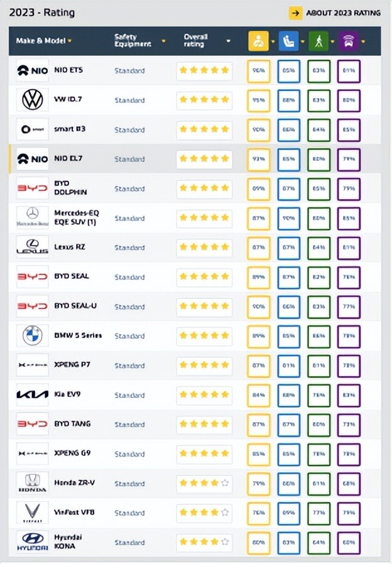Image resolution: width=392 pixels, height=564 pixels.
Task: Click the green Vulnerable Road Users icon
Action: pos(318,41)
